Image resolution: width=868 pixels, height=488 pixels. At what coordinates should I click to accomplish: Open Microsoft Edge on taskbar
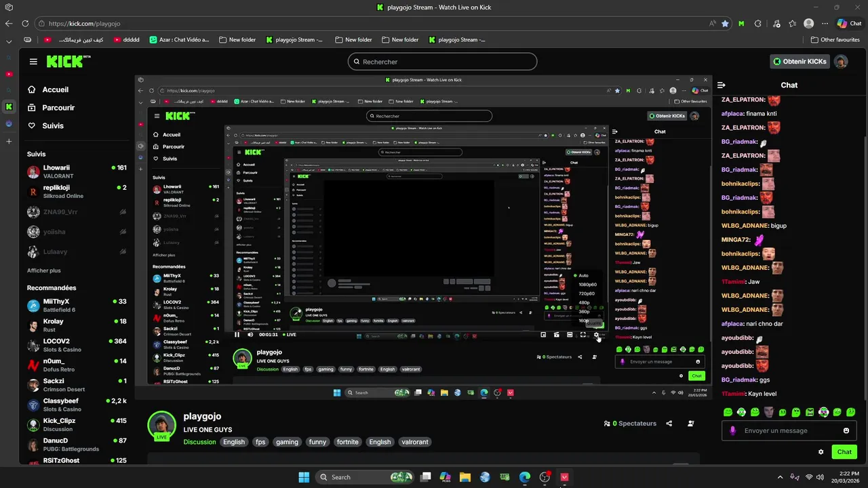coord(525,477)
